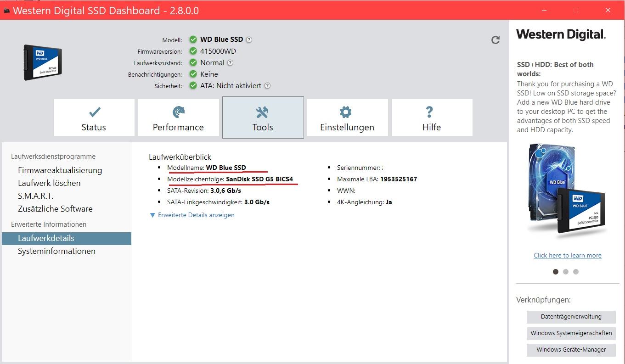
Task: Click the WD Blue drives promo image
Action: point(567,190)
